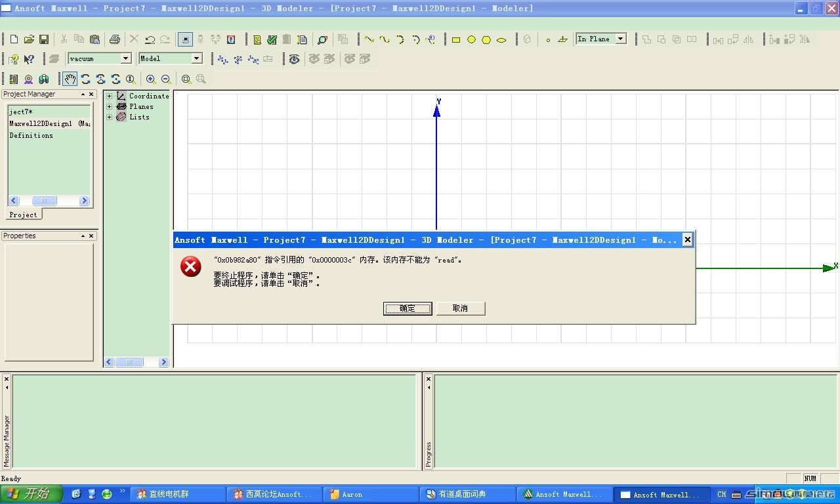Click right arrow of the model tree scrollbar
840x504 pixels.
click(163, 362)
